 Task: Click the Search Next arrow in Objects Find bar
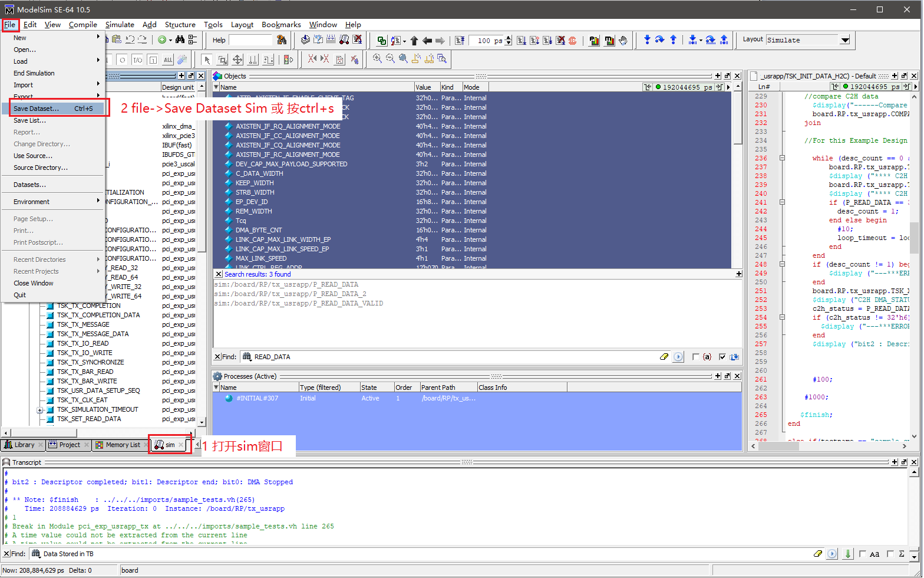click(678, 357)
